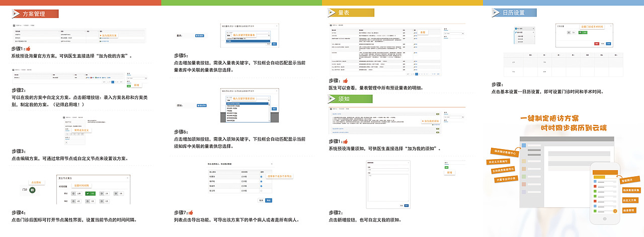Click the green 新增 button in my-plans screenshot
The height and width of the screenshot is (237, 644).
(129, 86)
